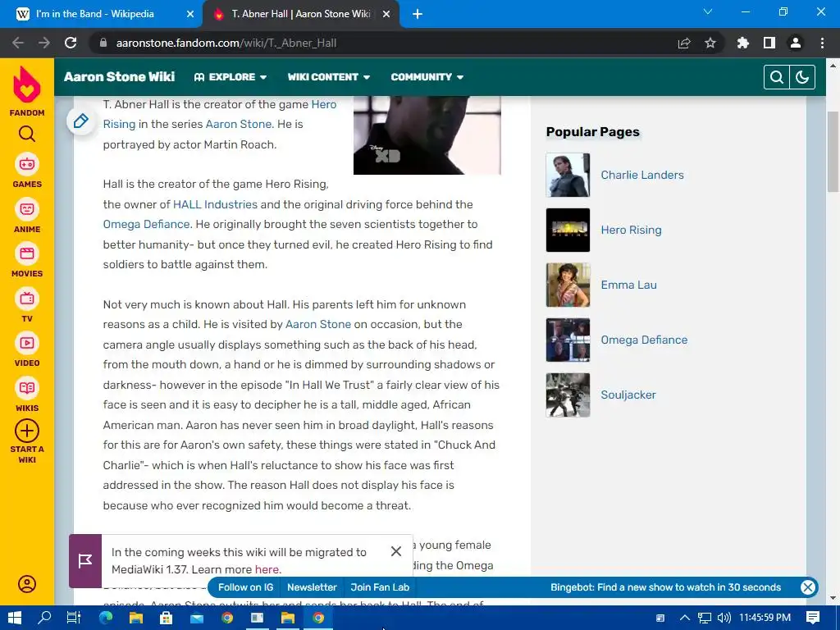Bookmark this page with the star icon
The image size is (840, 630).
click(x=710, y=43)
